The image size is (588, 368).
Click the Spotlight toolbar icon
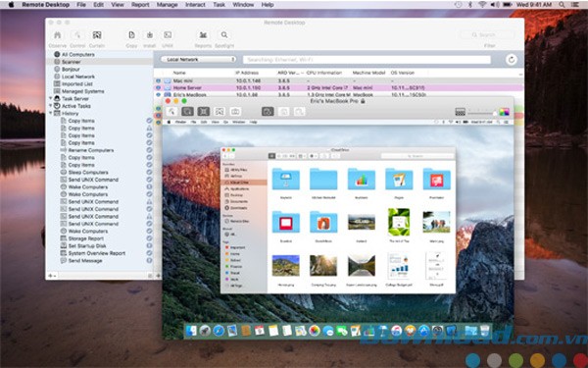pos(224,35)
